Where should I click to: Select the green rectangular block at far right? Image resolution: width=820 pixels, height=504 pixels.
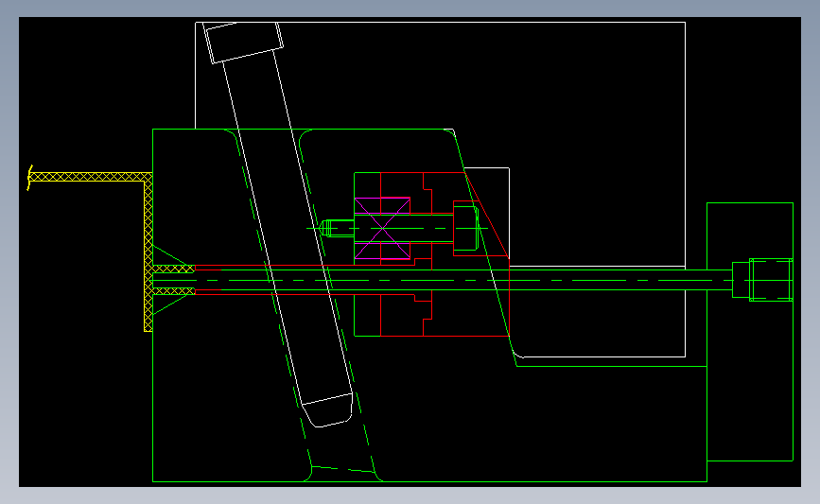750,332
